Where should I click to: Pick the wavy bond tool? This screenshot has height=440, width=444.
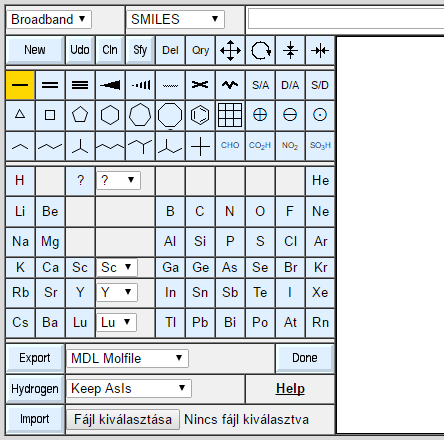pyautogui.click(x=230, y=85)
